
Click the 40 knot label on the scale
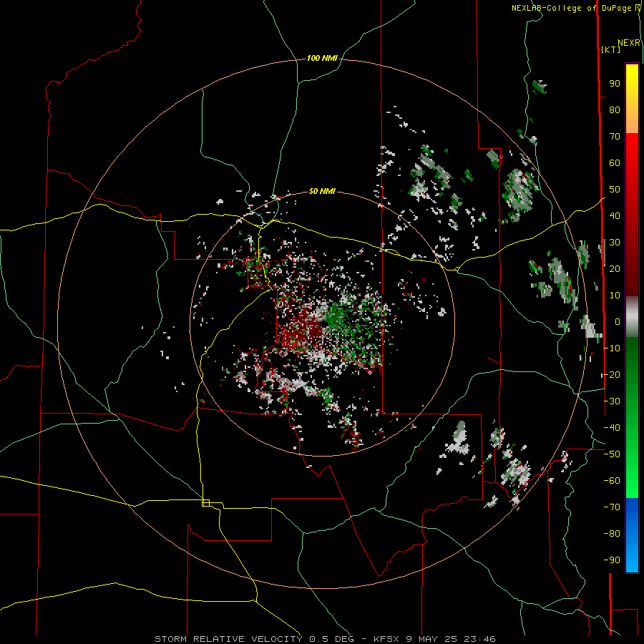615,216
